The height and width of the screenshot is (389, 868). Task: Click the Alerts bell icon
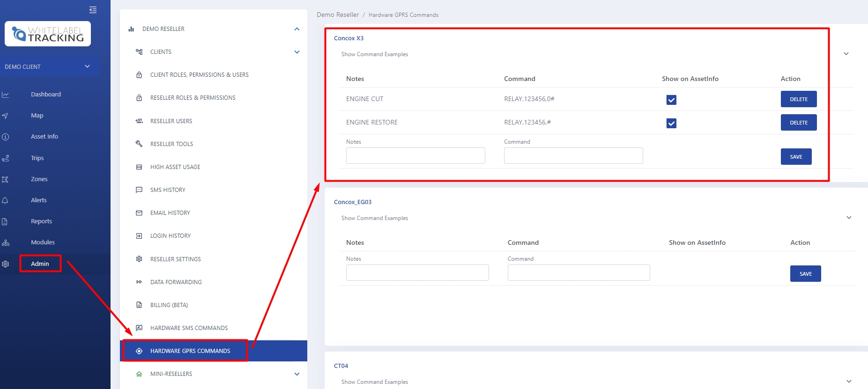point(6,200)
